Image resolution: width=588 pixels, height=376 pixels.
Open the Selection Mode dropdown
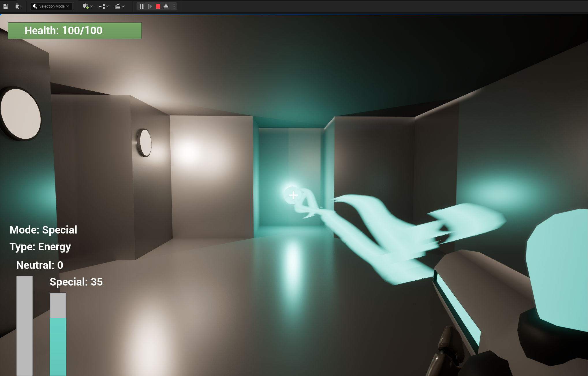pyautogui.click(x=51, y=6)
